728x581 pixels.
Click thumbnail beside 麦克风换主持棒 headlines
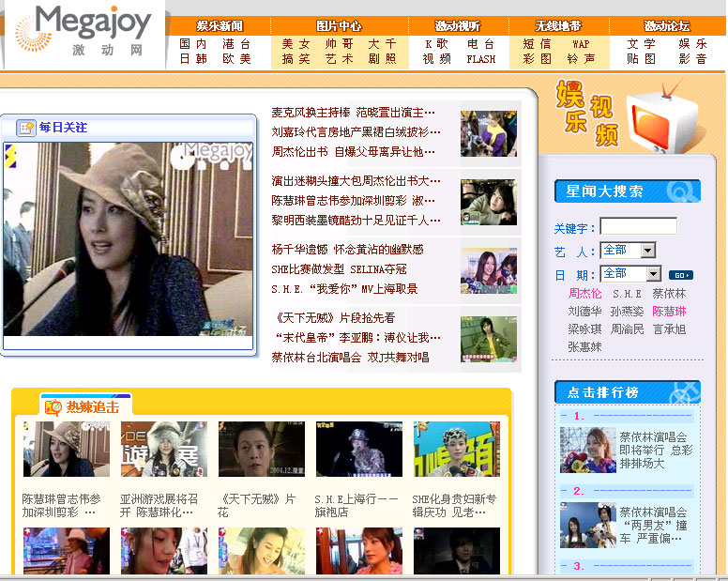(489, 134)
